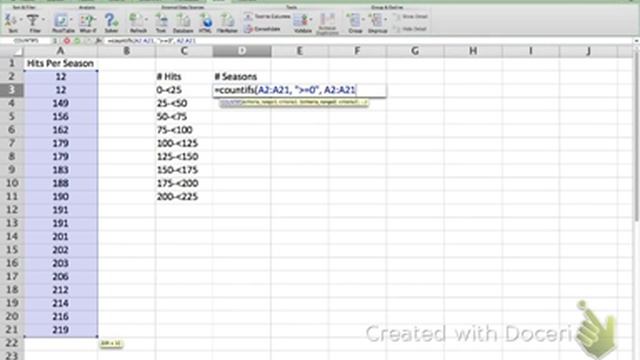The width and height of the screenshot is (640, 360).
Task: Open the Formula Builder fx button
Action: 98,41
